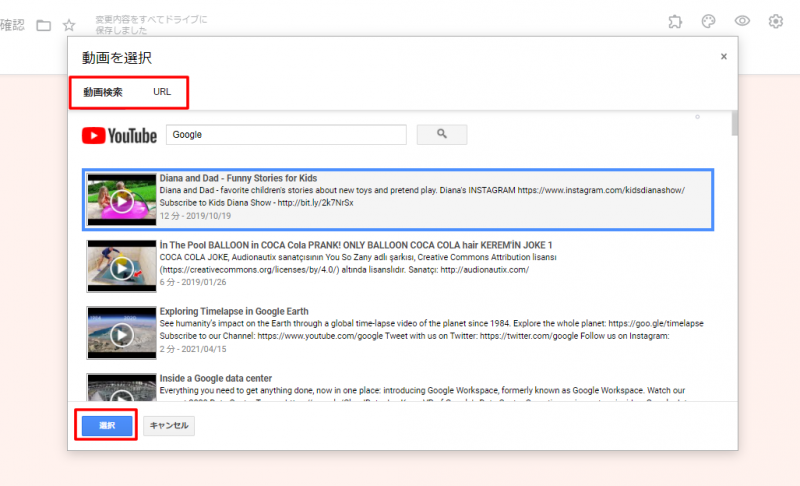Select Exploring Timelapse in Google Earth thumbnail
800x486 pixels.
click(x=121, y=331)
